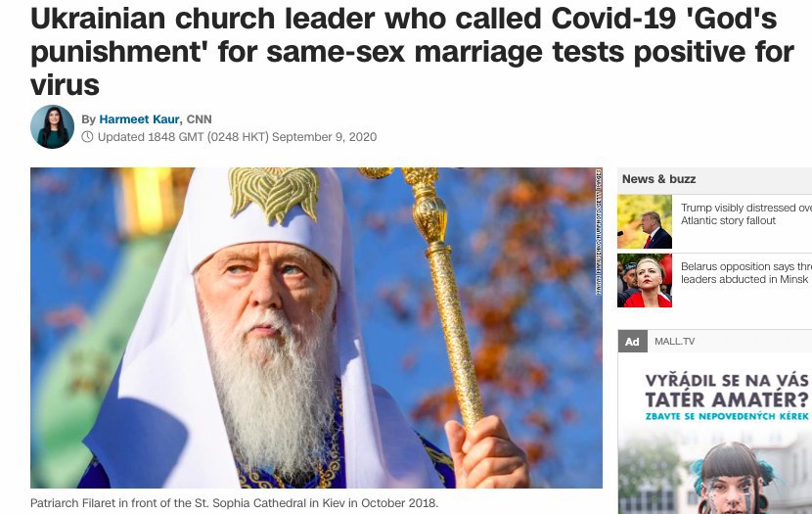This screenshot has width=812, height=514.
Task: Click the vertical photo credit text
Action: [x=599, y=232]
